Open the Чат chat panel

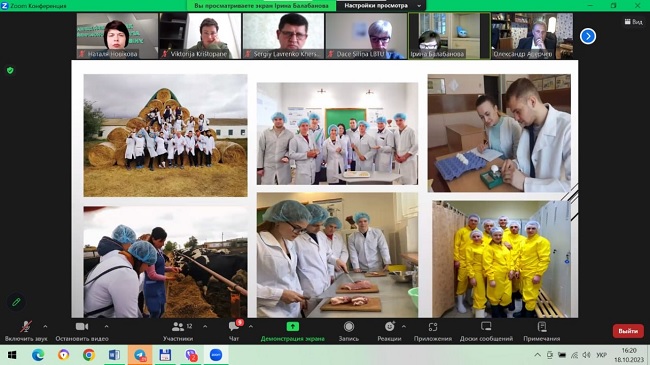click(234, 331)
